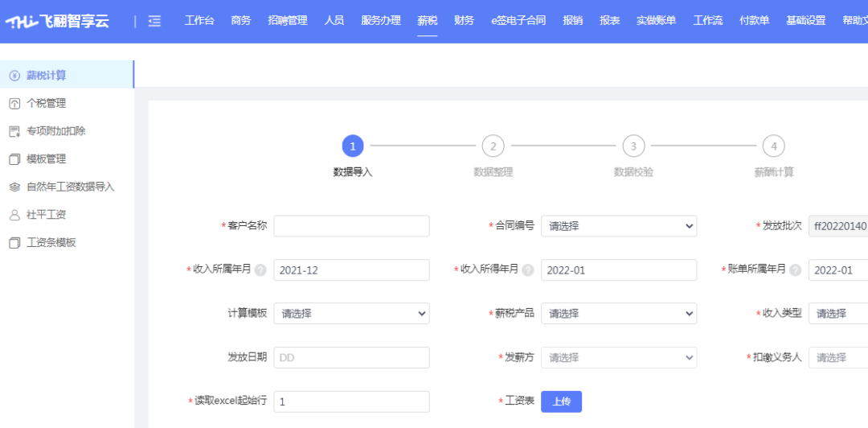
Task: Open the 收入类型 dropdown
Action: coord(838,313)
